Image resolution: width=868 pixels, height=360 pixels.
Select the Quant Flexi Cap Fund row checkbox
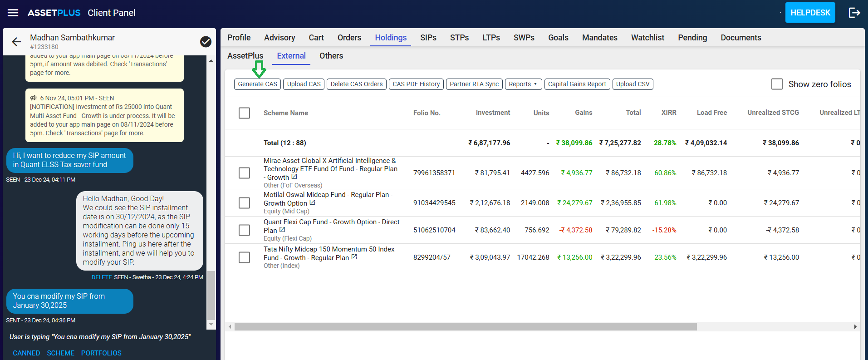(244, 230)
